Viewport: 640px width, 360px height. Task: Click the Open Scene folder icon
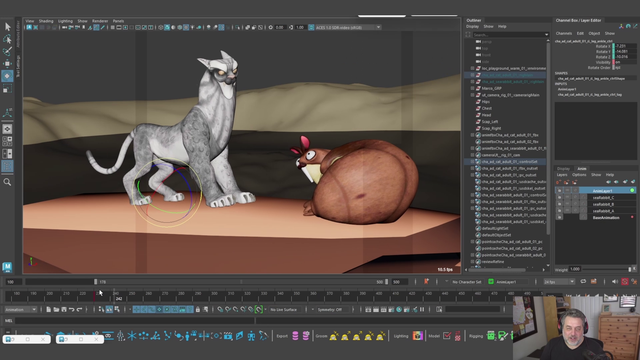click(56, 309)
